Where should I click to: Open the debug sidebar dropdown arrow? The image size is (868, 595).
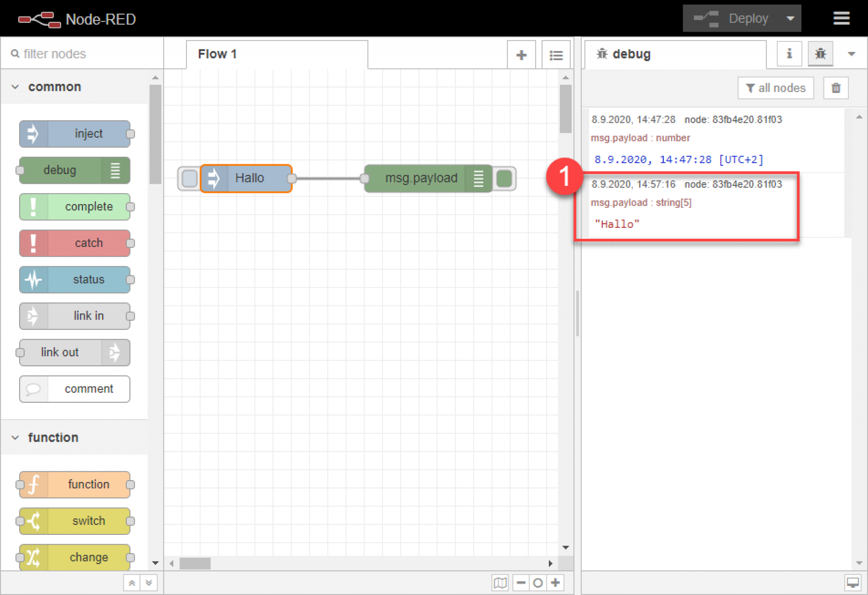coord(851,54)
